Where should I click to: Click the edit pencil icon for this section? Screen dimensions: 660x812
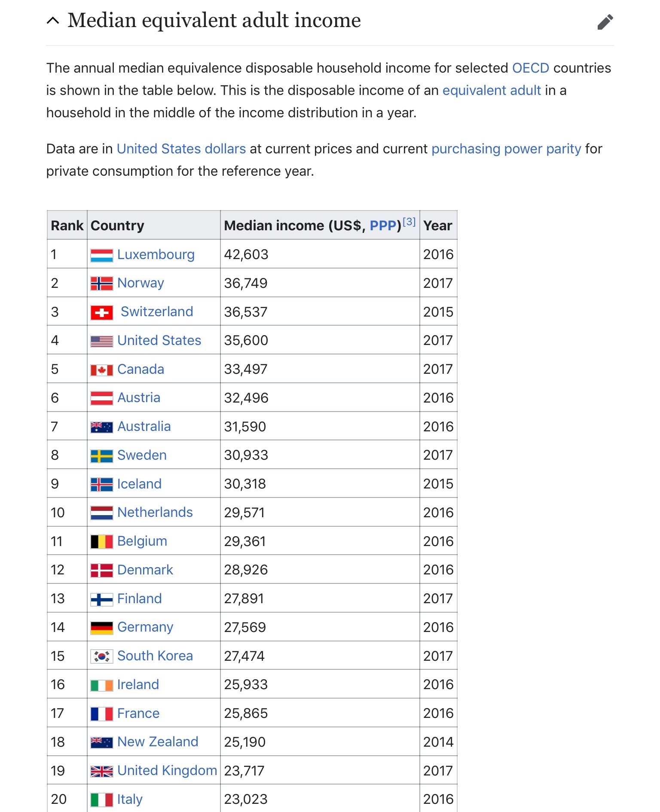click(605, 22)
